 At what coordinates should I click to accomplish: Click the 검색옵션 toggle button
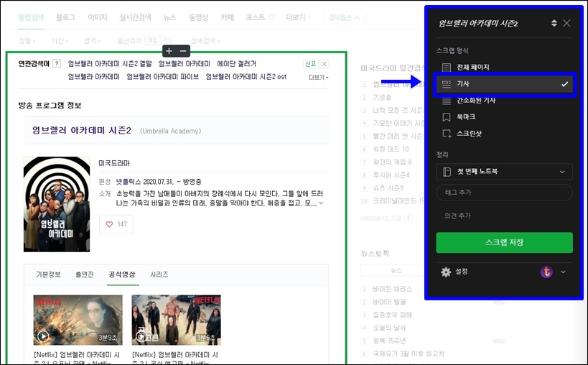344,18
